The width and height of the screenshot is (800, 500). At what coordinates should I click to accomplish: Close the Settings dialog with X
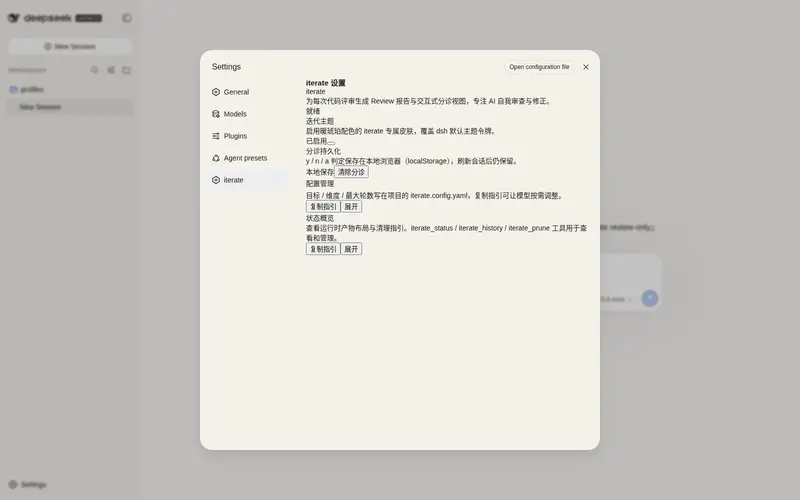coord(586,67)
